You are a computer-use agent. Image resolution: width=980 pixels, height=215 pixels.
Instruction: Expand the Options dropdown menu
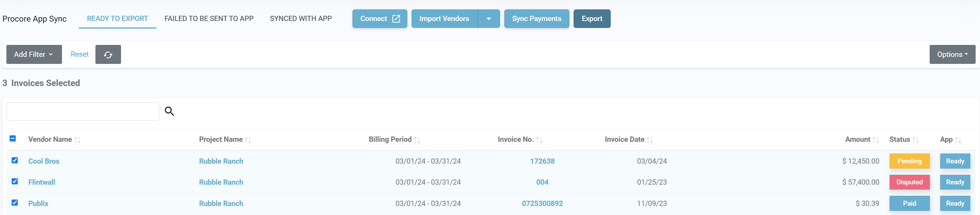click(952, 55)
